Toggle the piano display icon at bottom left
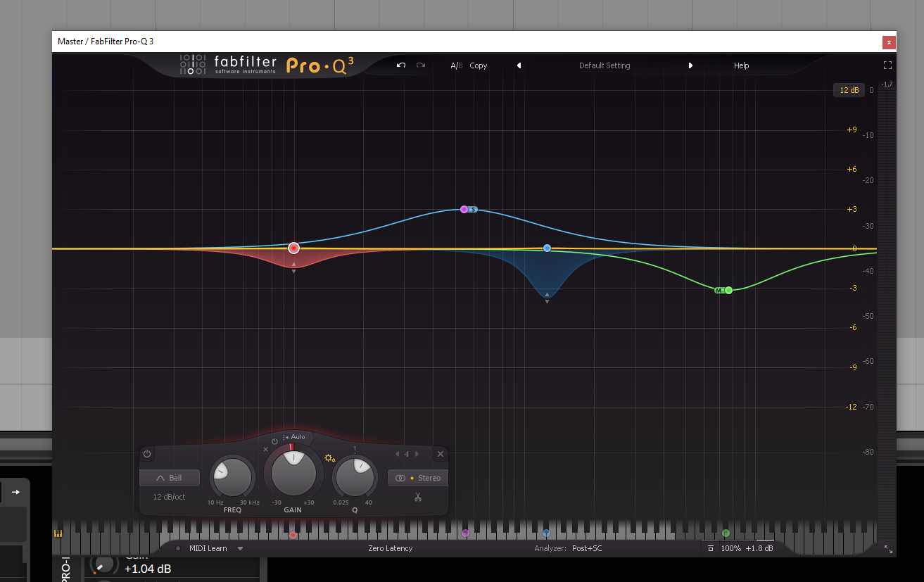 coord(58,533)
